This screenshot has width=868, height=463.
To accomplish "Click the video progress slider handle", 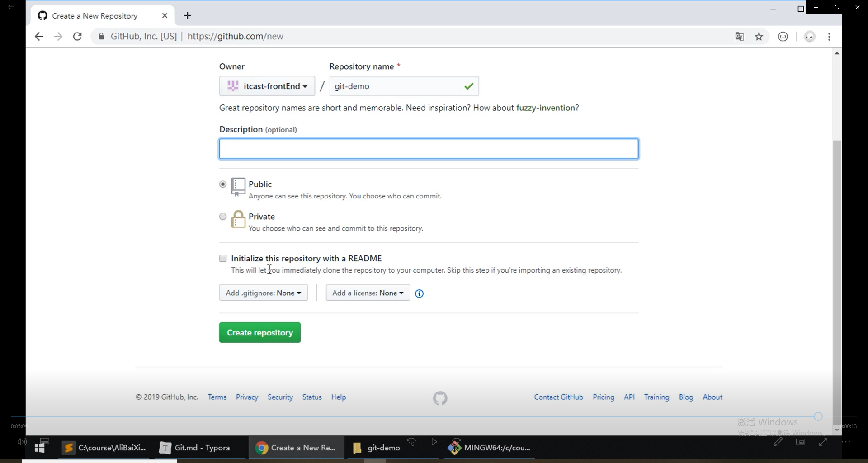I will pyautogui.click(x=818, y=416).
